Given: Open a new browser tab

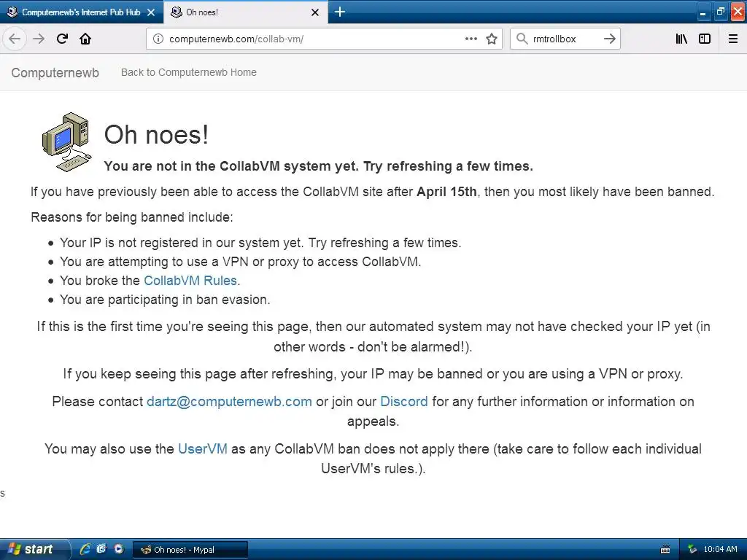Looking at the screenshot, I should 340,12.
